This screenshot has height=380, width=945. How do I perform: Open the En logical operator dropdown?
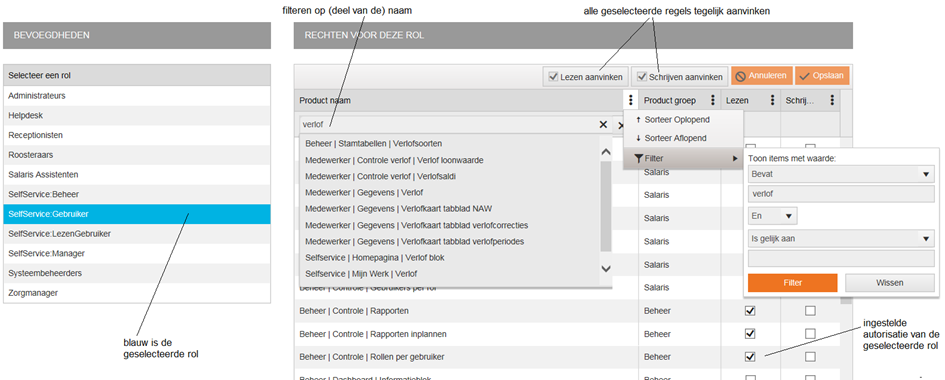(772, 215)
